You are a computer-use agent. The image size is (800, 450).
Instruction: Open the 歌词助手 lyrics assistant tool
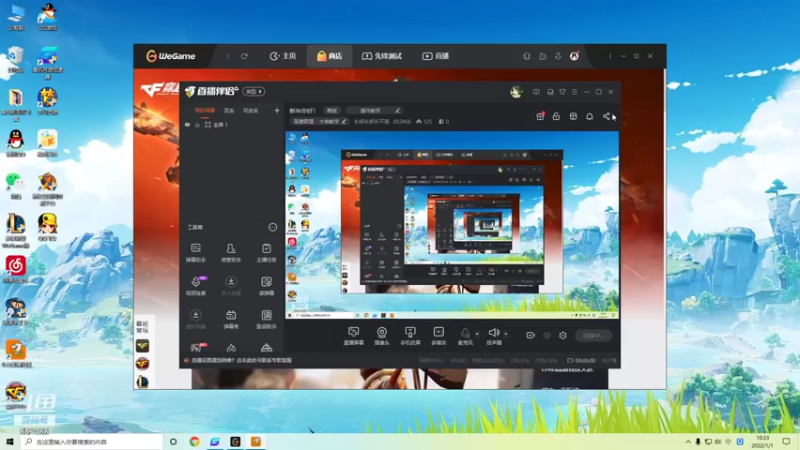click(266, 319)
